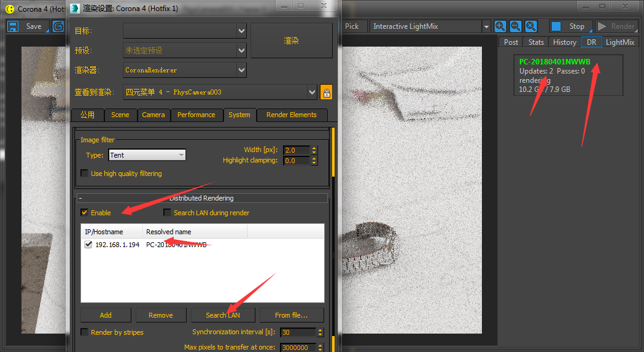This screenshot has height=352, width=644.
Task: Open the Interactive LightMix dropdown
Action: (486, 26)
